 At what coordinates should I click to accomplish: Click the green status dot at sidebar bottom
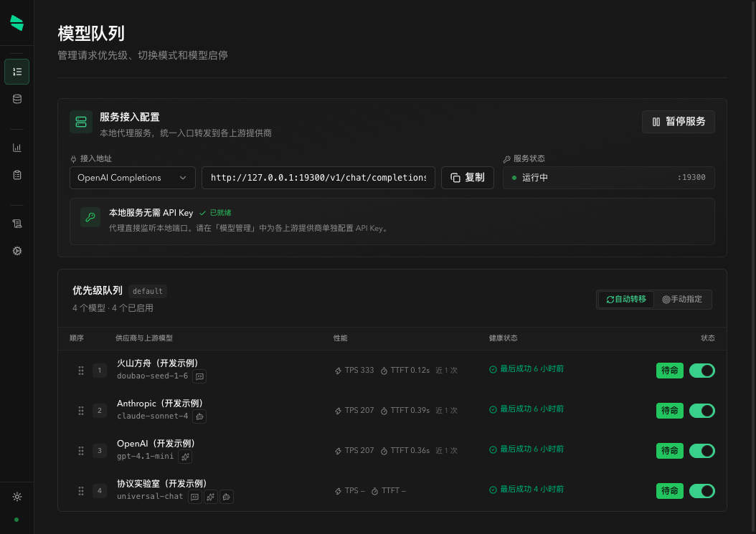pyautogui.click(x=17, y=520)
